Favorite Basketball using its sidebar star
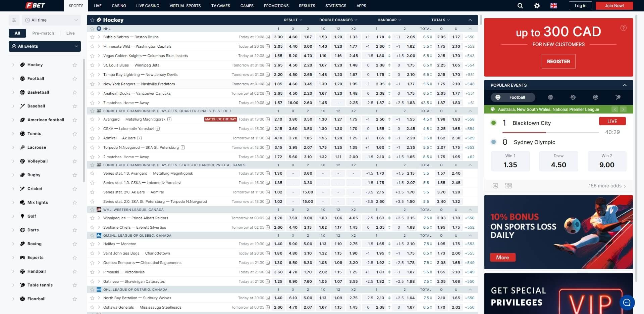Image resolution: width=644 pixels, height=314 pixels. [75, 92]
